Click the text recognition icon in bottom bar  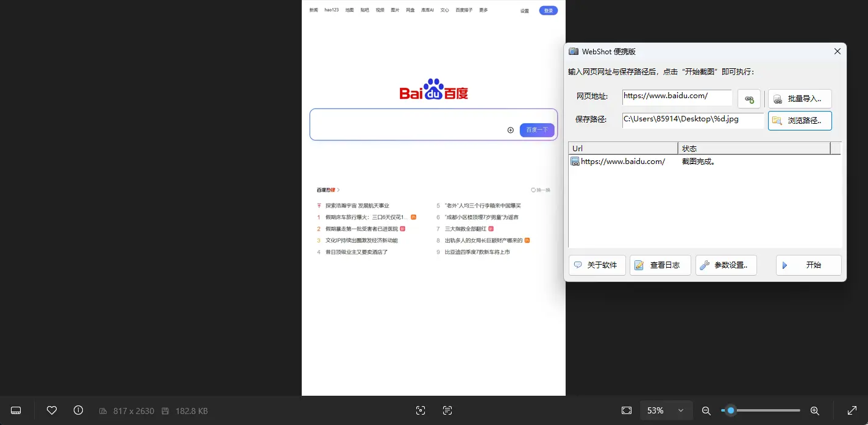pos(447,410)
